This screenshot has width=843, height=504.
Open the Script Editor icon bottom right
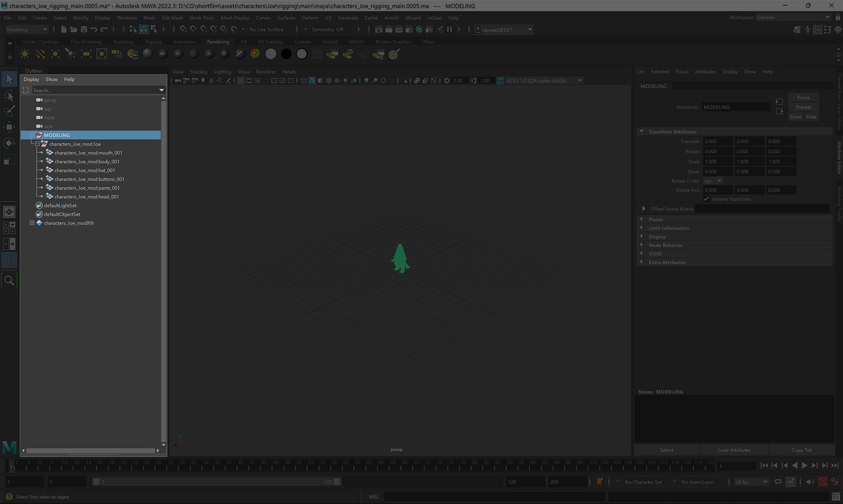836,497
